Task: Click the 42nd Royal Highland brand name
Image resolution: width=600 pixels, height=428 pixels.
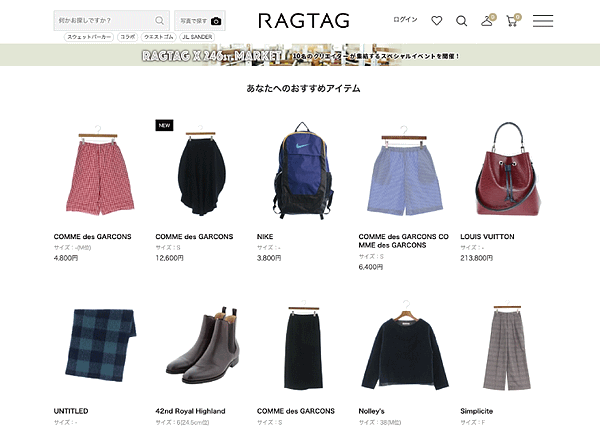Action: click(x=190, y=411)
